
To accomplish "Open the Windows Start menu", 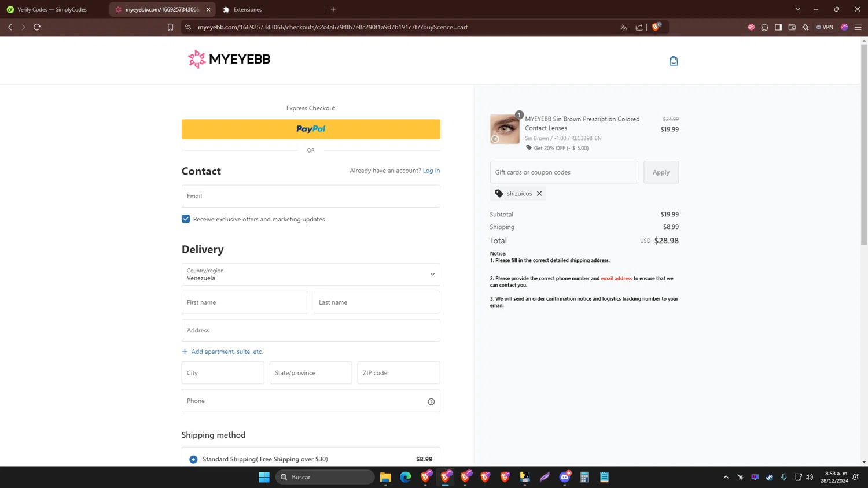I will coord(264,477).
